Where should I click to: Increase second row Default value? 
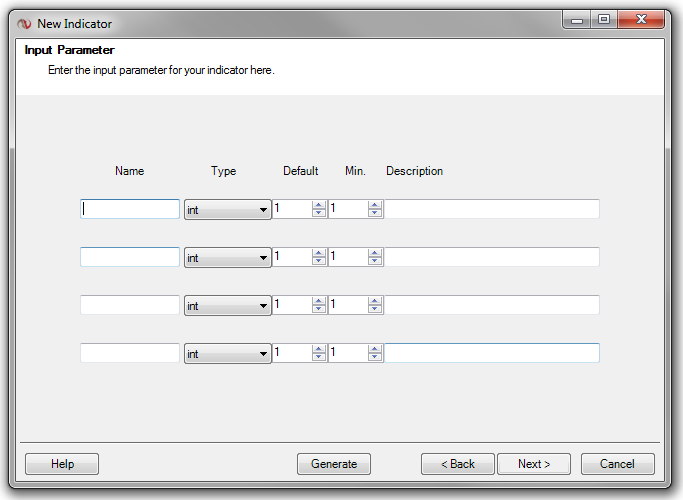coord(319,253)
